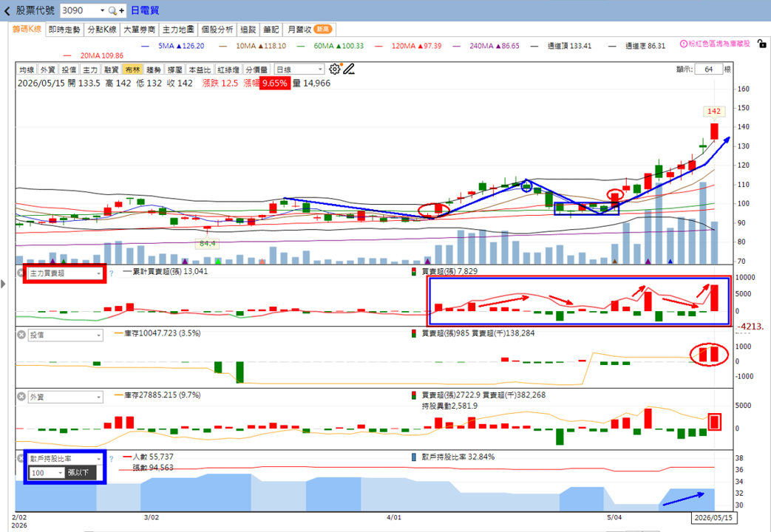The width and height of the screenshot is (771, 532).
Task: Switch to the 個股分析 tab
Action: 217,30
